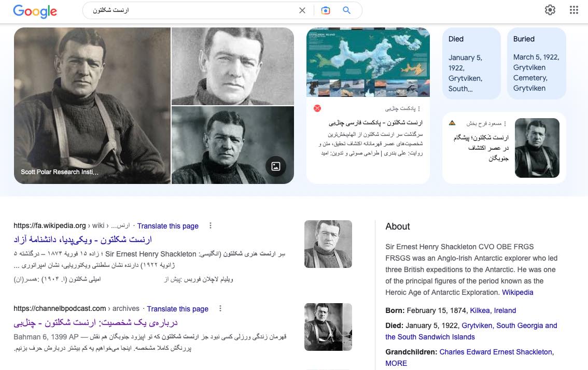Click the 'Born:' label
The image size is (588, 370).
point(395,310)
